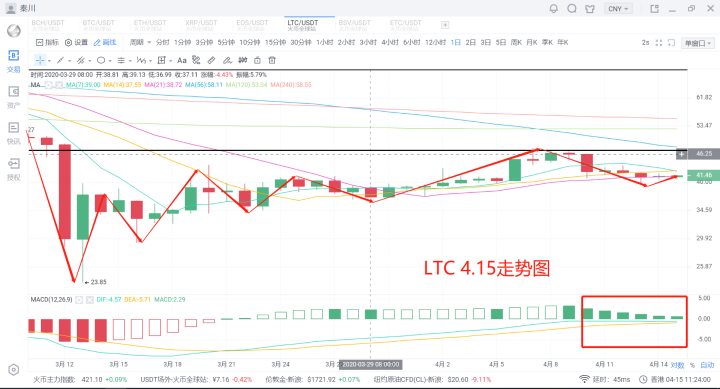Image resolution: width=720 pixels, height=389 pixels.
Task: Open 设置 chart settings button
Action: pos(76,42)
